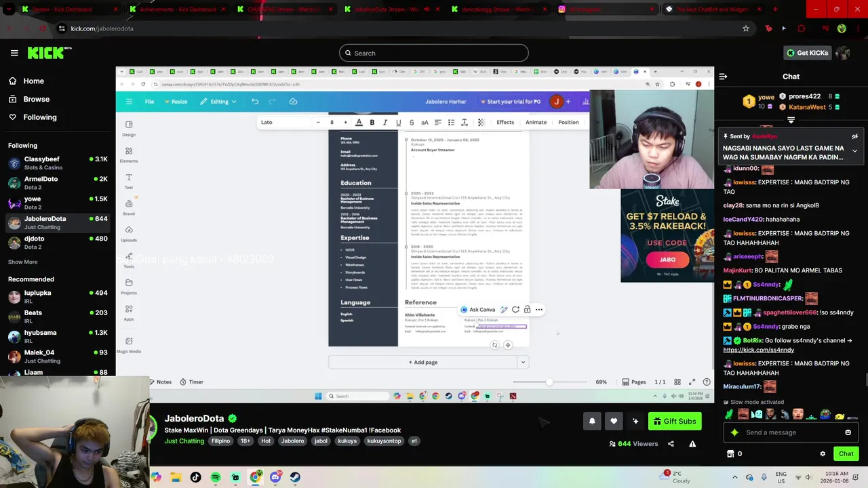Click the sparkle subscribe icon beside heart
The image size is (868, 488).
click(635, 421)
